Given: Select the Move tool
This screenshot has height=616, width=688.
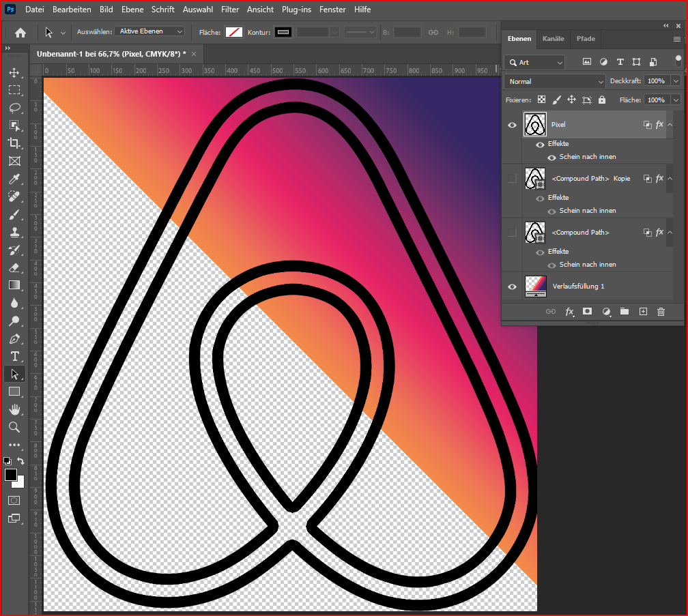Looking at the screenshot, I should pos(14,73).
